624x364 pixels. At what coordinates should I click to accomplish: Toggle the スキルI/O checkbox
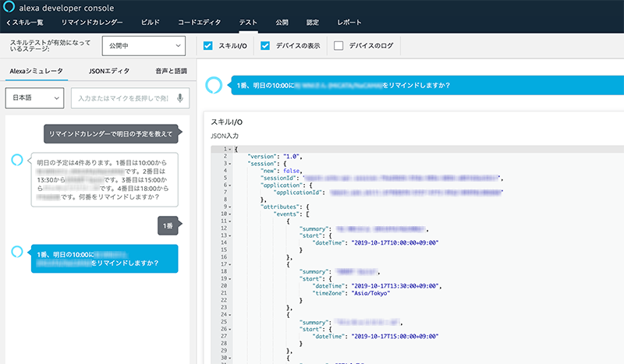point(207,46)
